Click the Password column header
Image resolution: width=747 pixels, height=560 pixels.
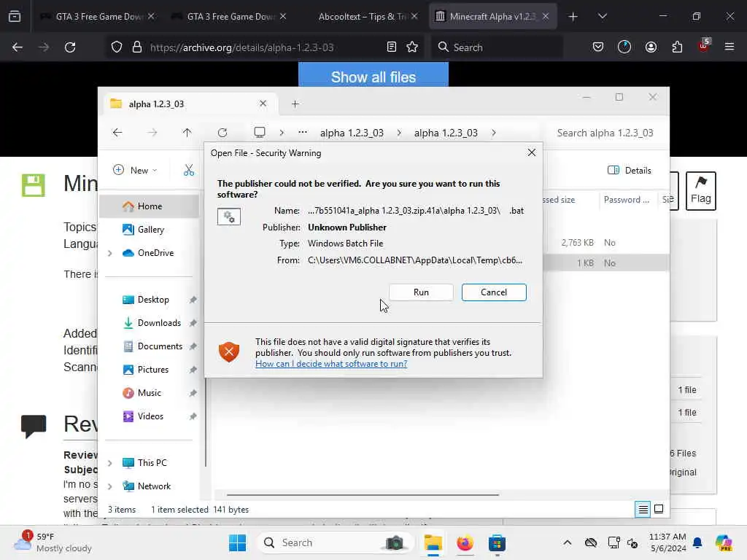626,200
